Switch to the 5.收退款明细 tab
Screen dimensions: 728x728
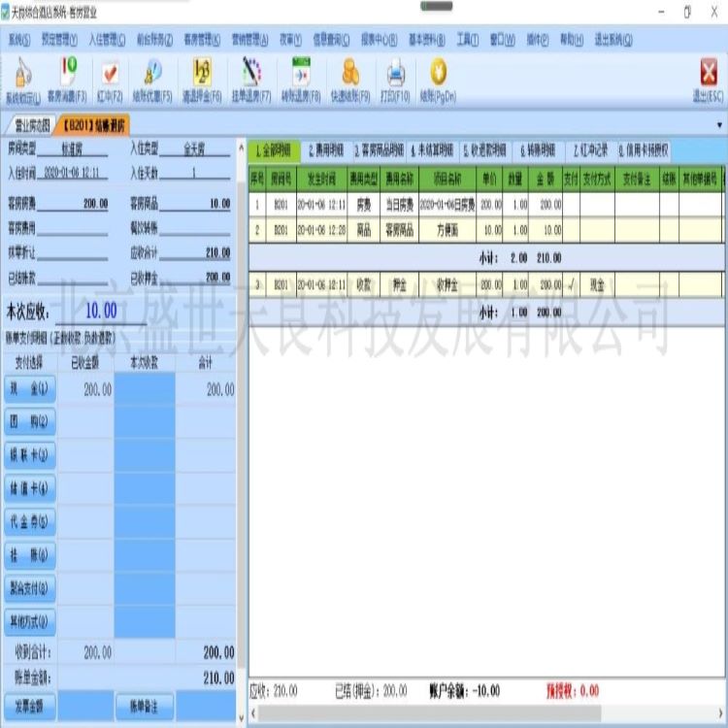tap(484, 149)
